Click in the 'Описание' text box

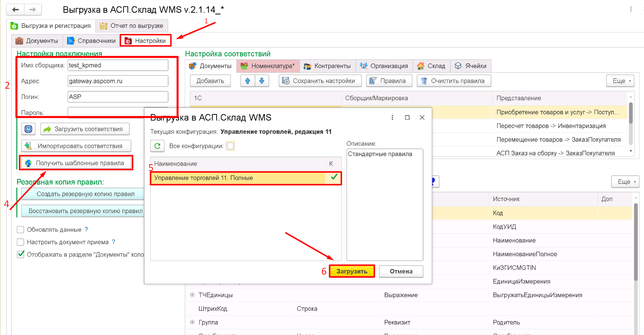(x=385, y=205)
